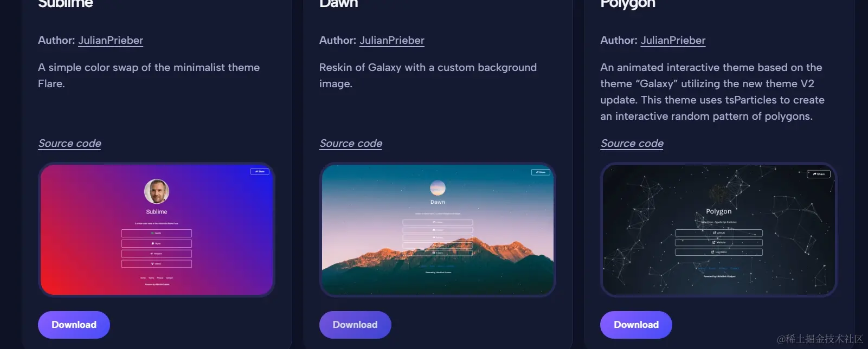Image resolution: width=868 pixels, height=349 pixels.
Task: Click the Share icon in Polygon preview
Action: click(x=819, y=174)
